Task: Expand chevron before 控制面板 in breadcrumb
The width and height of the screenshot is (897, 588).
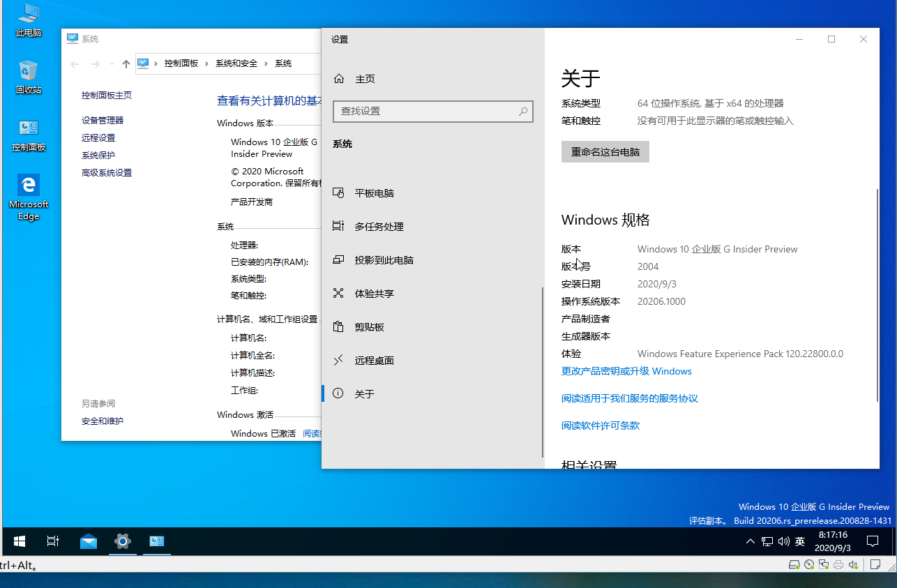Action: (x=156, y=63)
